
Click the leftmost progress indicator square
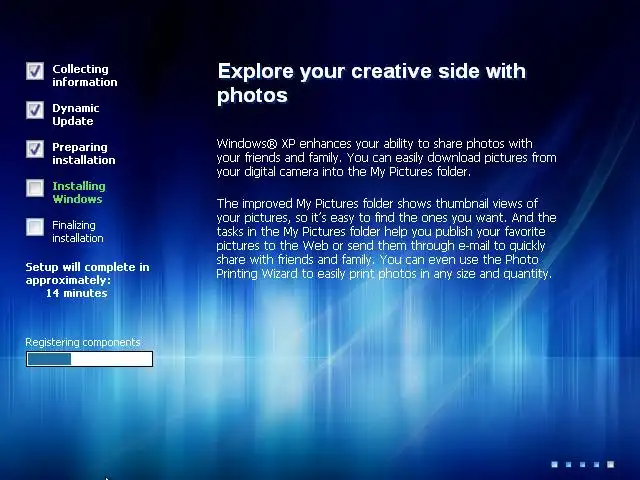click(x=554, y=464)
